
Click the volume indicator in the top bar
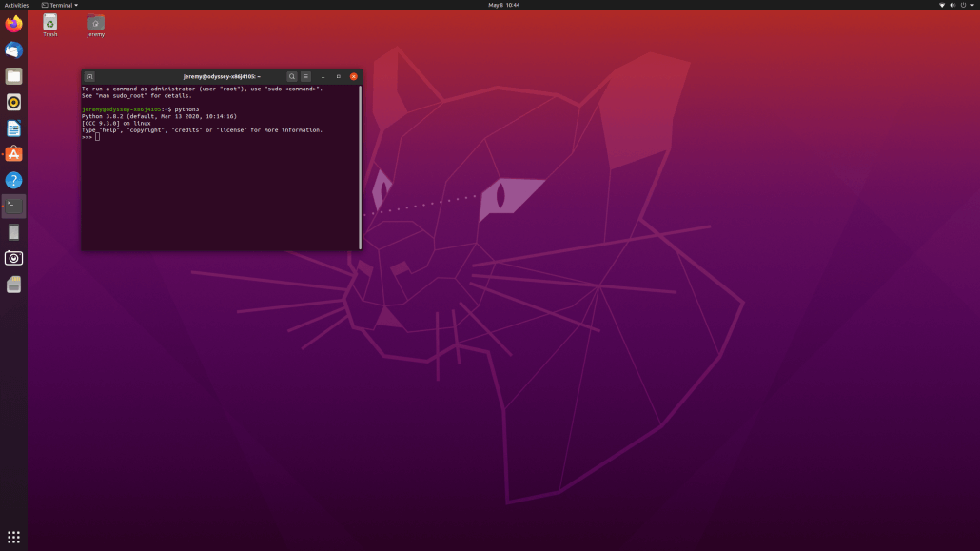point(951,5)
